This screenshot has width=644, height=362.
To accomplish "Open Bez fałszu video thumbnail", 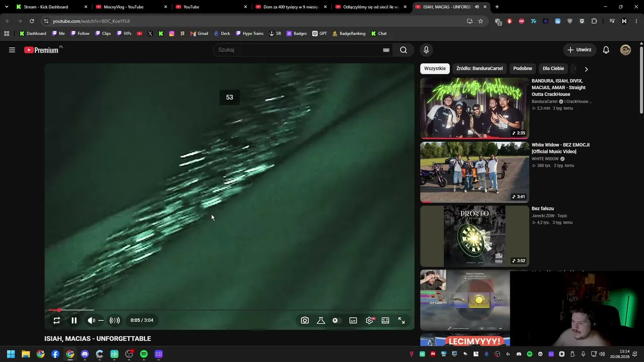I will coord(474,236).
